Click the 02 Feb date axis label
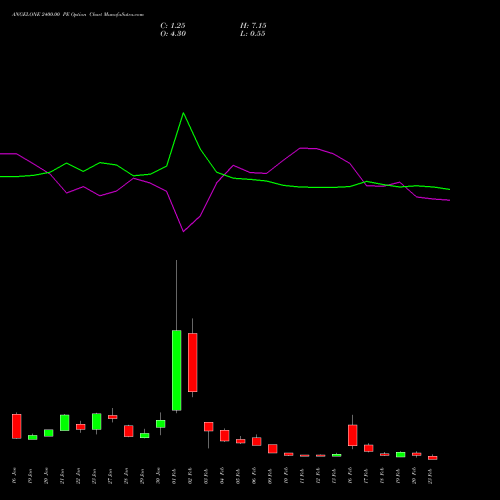Image resolution: width=500 pixels, height=500 pixels. (x=190, y=476)
